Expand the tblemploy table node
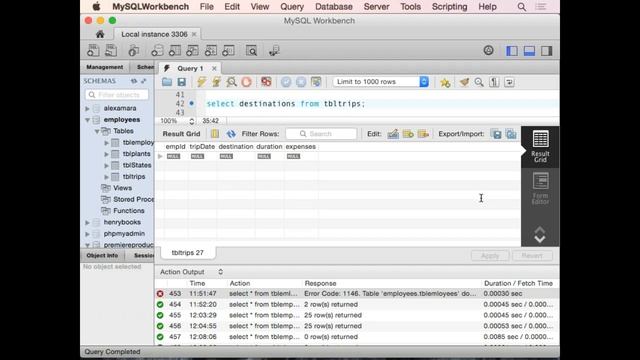This screenshot has width=640, height=360. pyautogui.click(x=107, y=143)
